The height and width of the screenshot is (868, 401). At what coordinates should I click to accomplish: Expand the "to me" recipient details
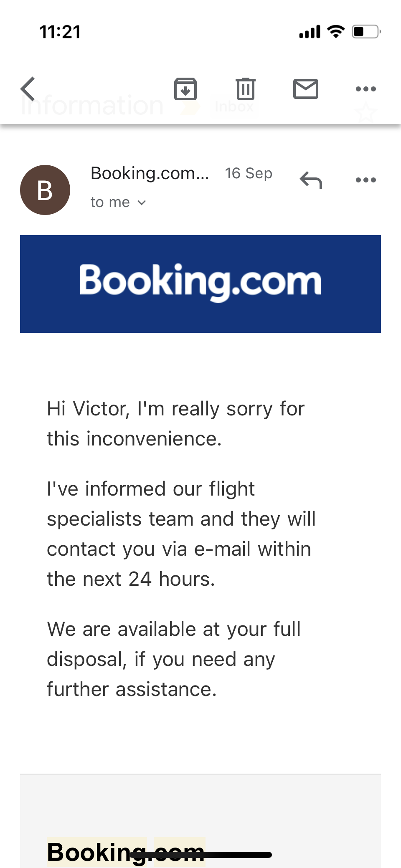(x=118, y=202)
